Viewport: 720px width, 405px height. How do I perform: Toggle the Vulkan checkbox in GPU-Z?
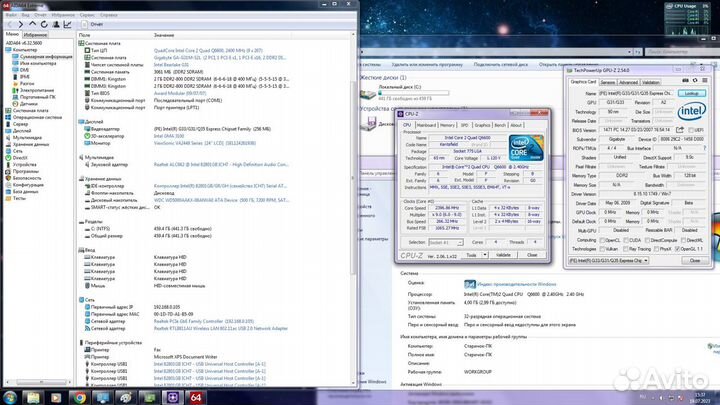click(602, 249)
